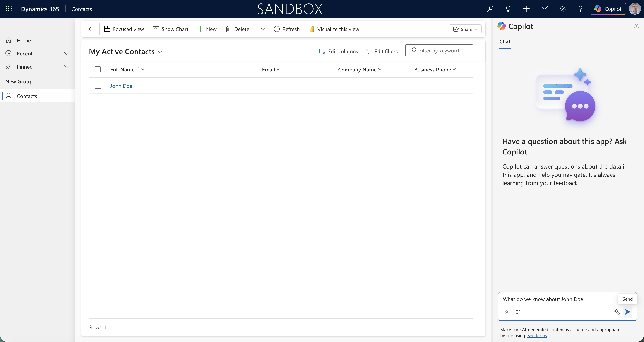
Task: Select Contacts in the sidebar
Action: (x=37, y=96)
